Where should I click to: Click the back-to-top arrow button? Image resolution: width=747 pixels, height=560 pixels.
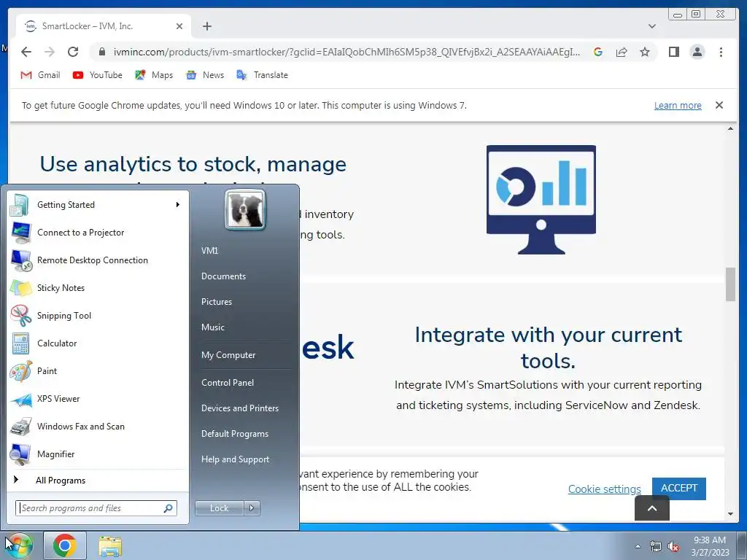[652, 508]
